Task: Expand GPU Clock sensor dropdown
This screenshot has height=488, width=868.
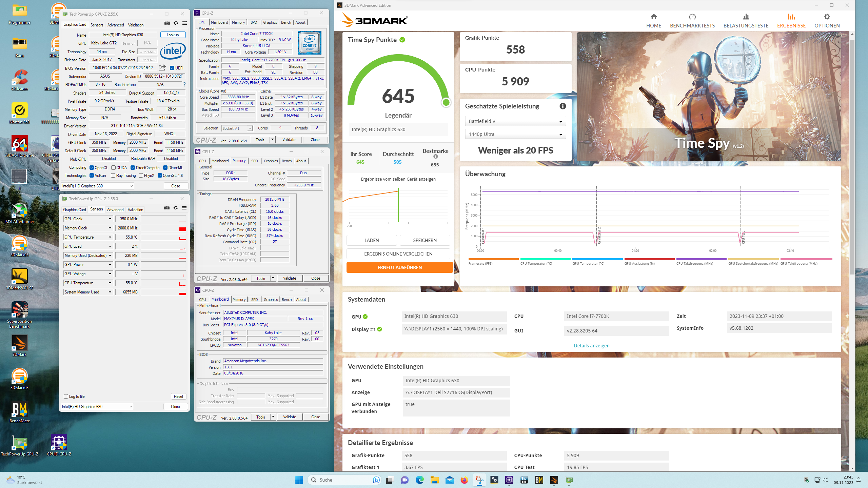Action: (x=110, y=219)
